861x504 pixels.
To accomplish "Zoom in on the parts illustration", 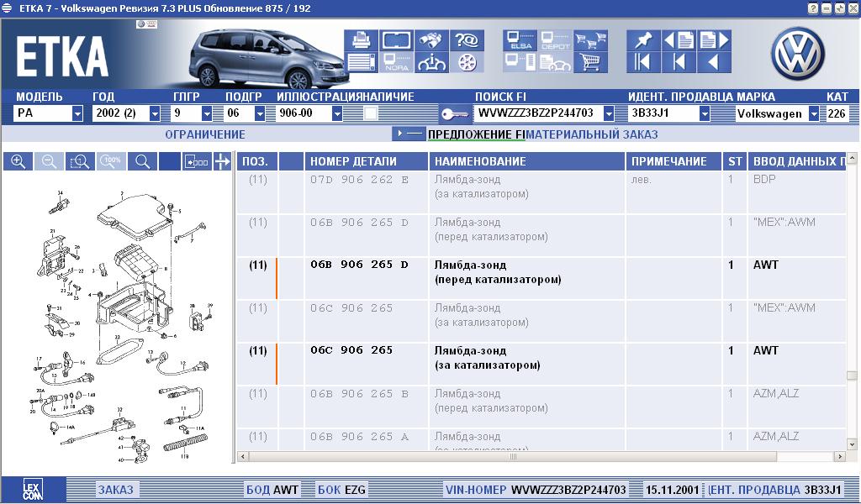I will point(18,161).
